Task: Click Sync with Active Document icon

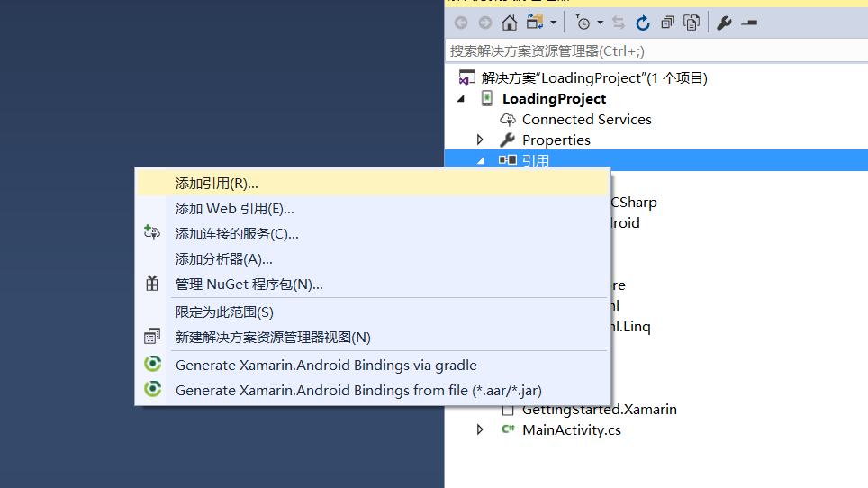Action: point(619,23)
